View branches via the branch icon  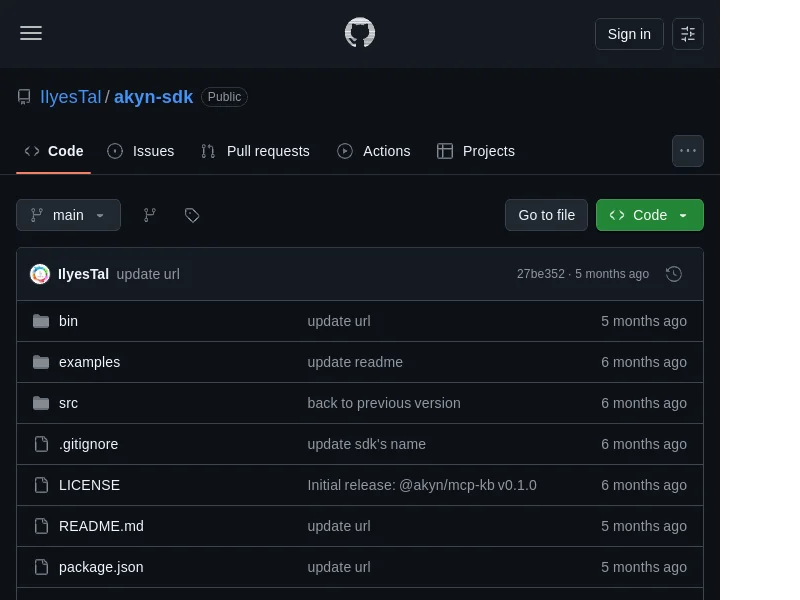149,215
